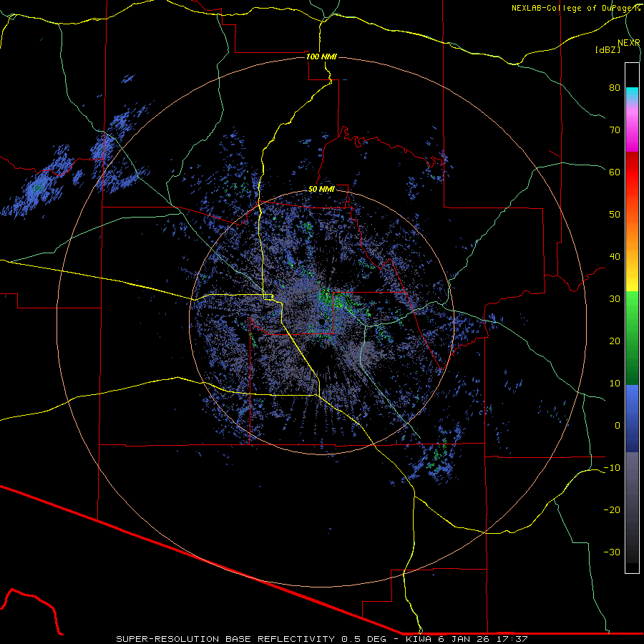Click the blue segment of the color scale
The image size is (644, 644).
632,419
